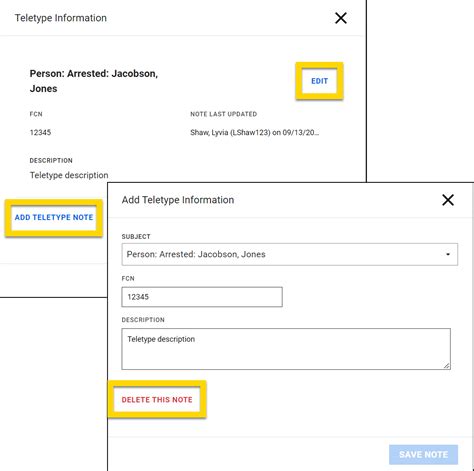Close the Teletype Information panel
474x471 pixels.
[x=341, y=18]
